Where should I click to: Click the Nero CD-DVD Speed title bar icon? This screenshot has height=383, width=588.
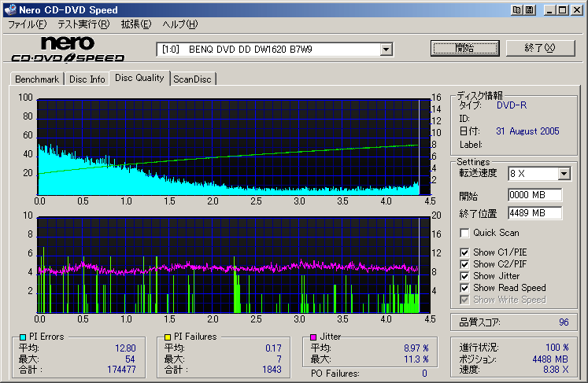[x=10, y=9]
